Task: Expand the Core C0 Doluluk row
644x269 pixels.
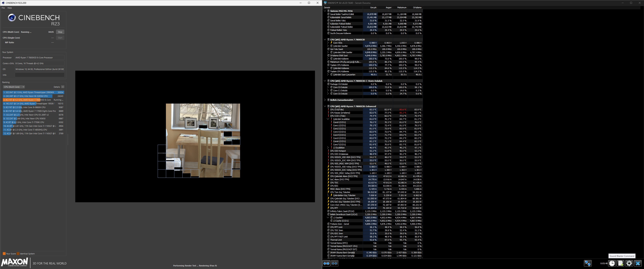Action: pos(328,87)
